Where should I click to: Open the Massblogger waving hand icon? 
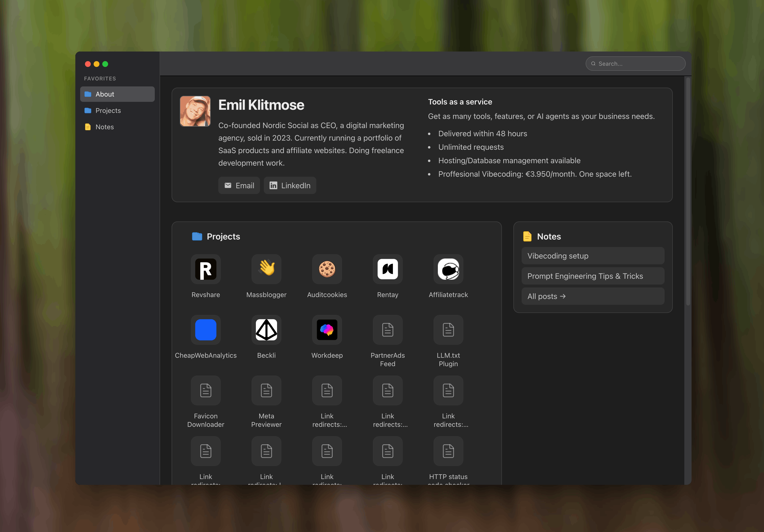click(x=266, y=269)
